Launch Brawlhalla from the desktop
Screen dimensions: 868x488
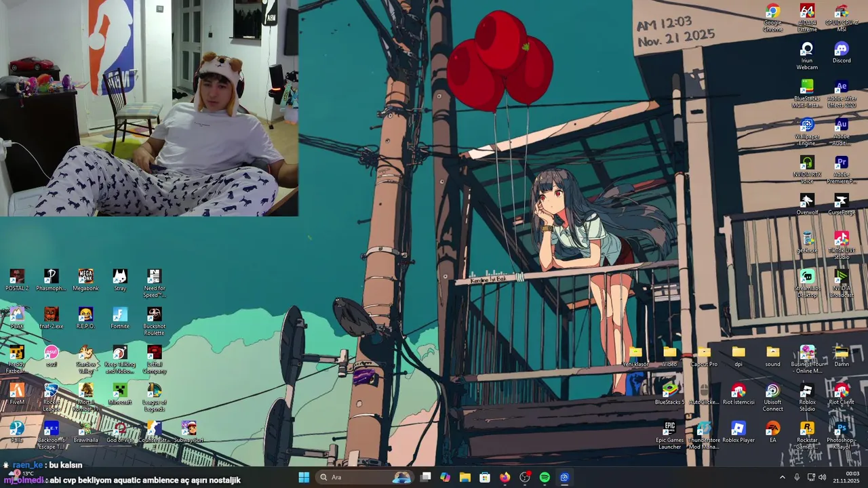click(x=85, y=431)
